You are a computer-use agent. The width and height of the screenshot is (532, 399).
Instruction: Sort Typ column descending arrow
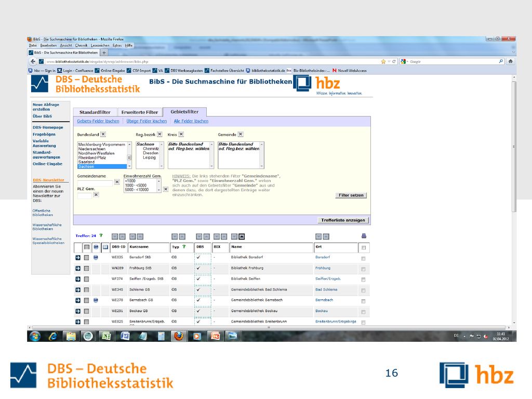click(x=175, y=236)
